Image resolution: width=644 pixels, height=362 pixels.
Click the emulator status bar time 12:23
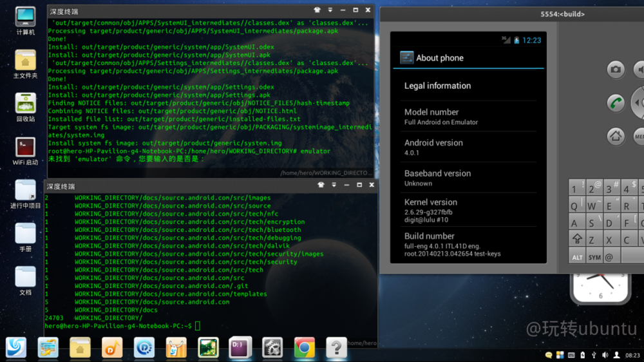coord(531,41)
